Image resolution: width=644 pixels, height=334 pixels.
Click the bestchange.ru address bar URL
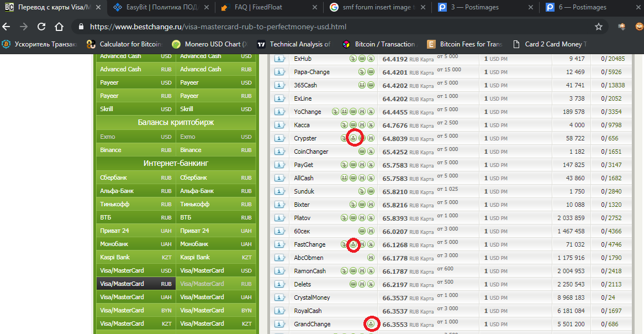(x=218, y=27)
